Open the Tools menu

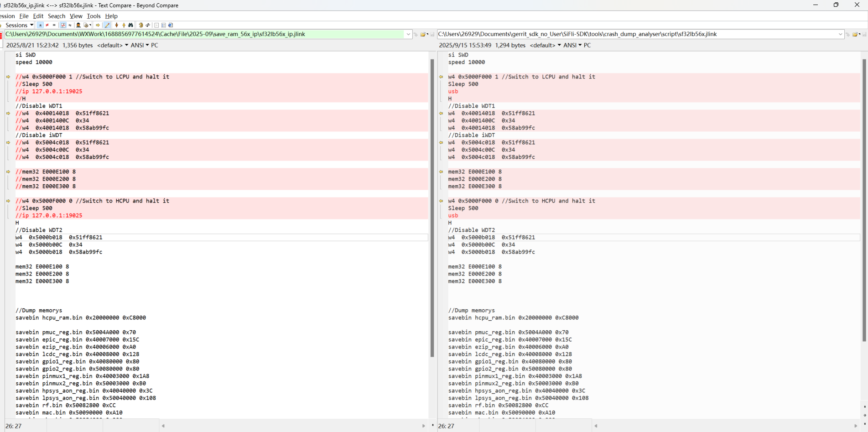tap(94, 16)
